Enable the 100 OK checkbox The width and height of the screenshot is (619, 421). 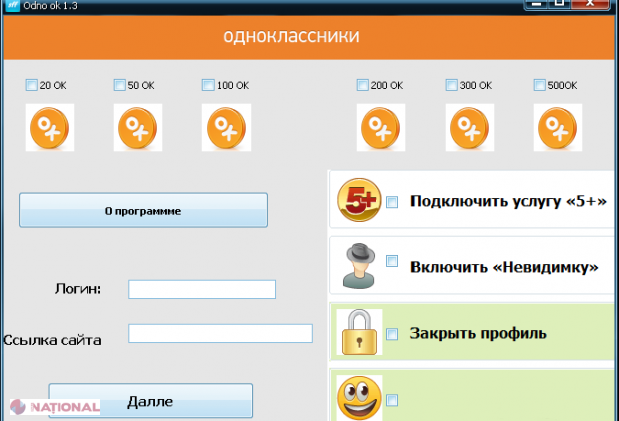[208, 85]
